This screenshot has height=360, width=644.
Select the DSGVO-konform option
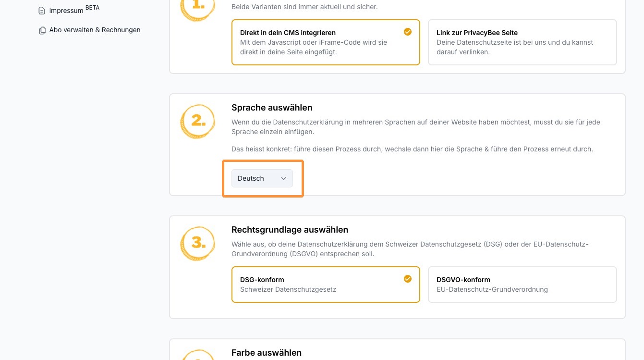pyautogui.click(x=522, y=285)
